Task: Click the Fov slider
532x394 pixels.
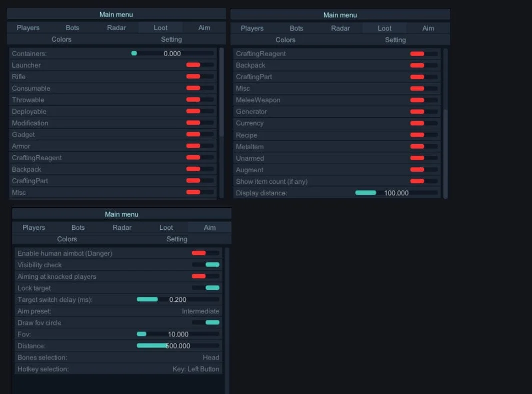Action: 177,334
